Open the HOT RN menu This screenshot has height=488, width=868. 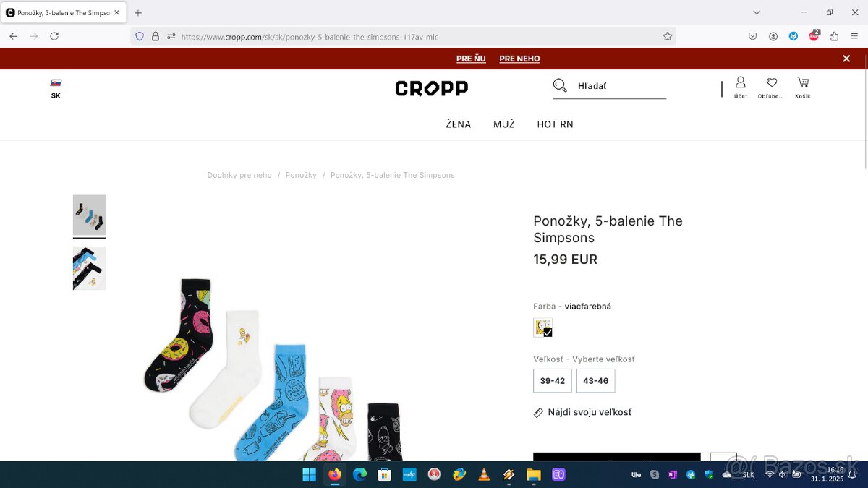556,124
